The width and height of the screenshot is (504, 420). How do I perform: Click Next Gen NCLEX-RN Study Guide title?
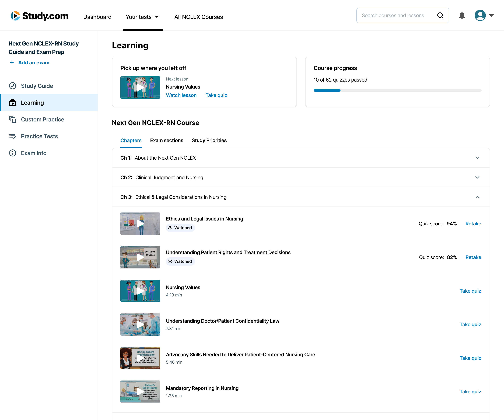(43, 48)
